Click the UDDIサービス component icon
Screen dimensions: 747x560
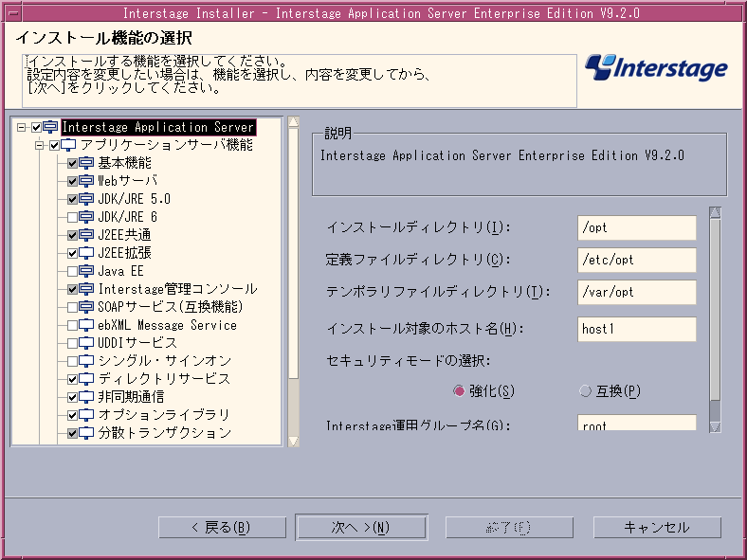click(x=86, y=343)
